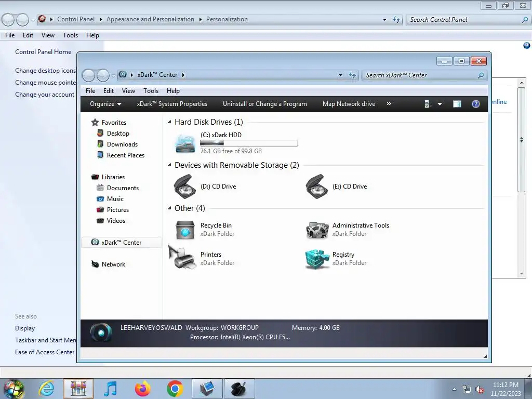The width and height of the screenshot is (532, 399).
Task: Open the Printers icon
Action: [x=182, y=258]
